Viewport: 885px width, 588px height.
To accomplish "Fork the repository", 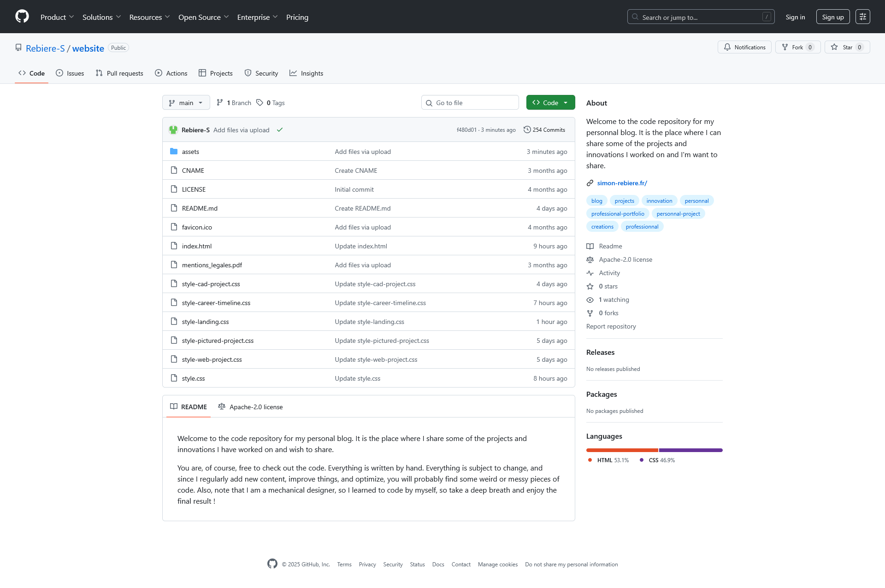I will (797, 47).
